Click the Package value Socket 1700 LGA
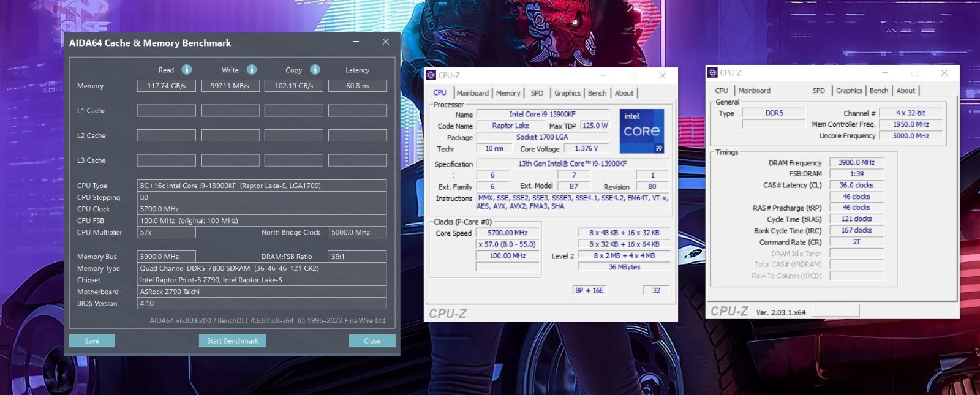The height and width of the screenshot is (395, 980). 543,137
